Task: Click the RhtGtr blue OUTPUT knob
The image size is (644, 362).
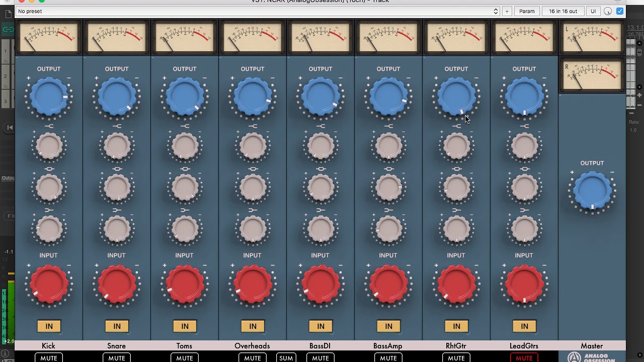Action: point(456,97)
